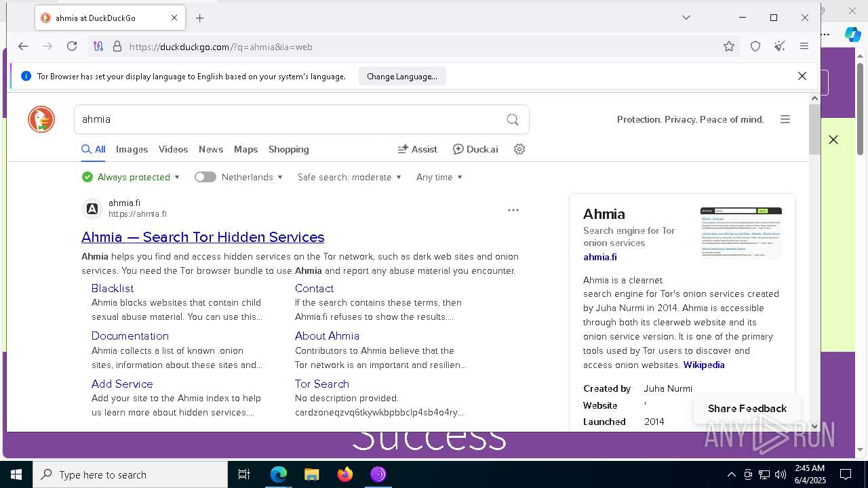Open the About Ahmia sitelink

[x=327, y=335]
